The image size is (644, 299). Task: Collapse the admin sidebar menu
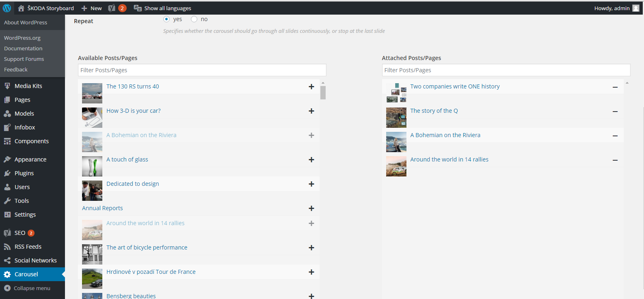click(27, 288)
